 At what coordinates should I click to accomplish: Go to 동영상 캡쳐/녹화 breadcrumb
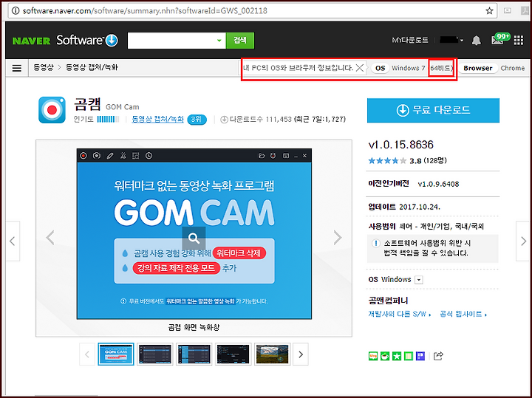coord(92,67)
